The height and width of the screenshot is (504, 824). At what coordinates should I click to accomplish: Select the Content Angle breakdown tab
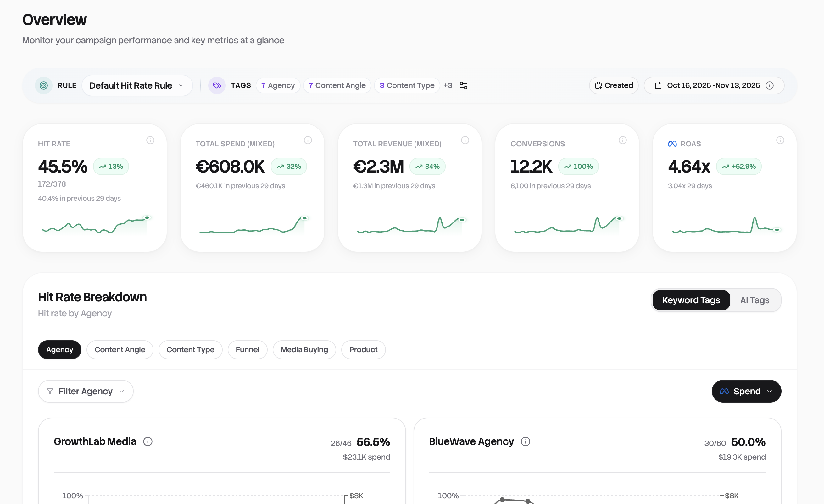coord(120,349)
